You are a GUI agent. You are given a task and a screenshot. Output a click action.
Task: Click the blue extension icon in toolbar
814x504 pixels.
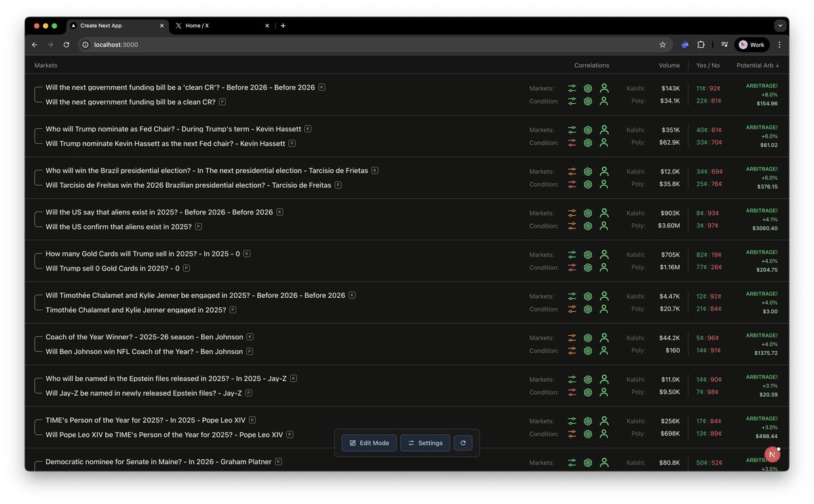[x=685, y=45]
